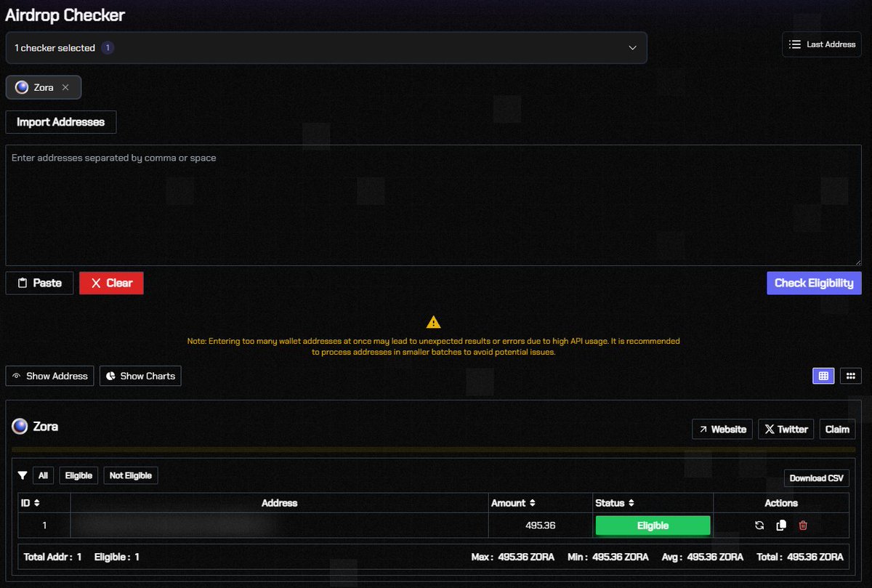Viewport: 872px width, 588px height.
Task: Click the green Eligible status badge
Action: point(653,525)
